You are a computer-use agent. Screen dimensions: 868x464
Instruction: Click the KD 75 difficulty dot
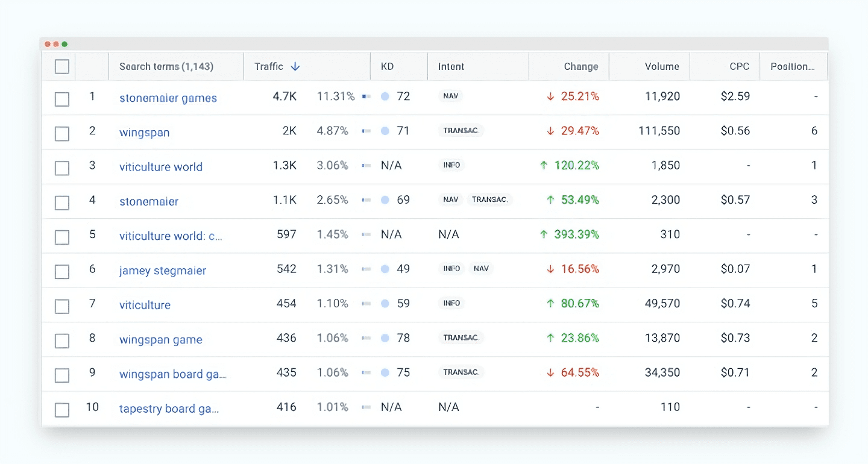coord(385,373)
